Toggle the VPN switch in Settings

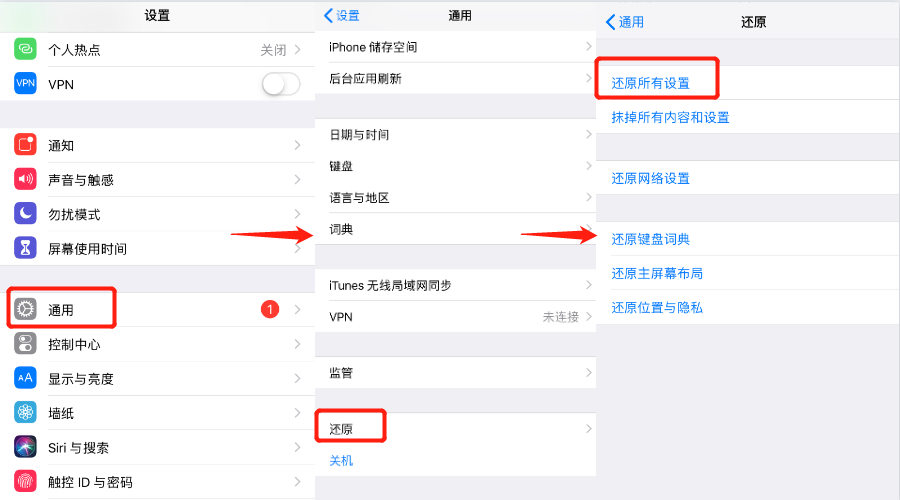pyautogui.click(x=281, y=84)
